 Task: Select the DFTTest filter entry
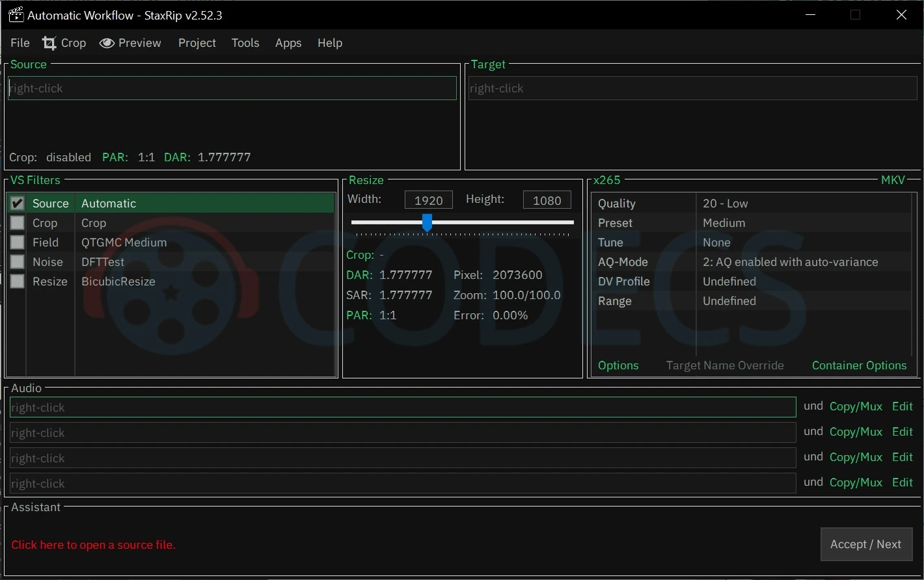pyautogui.click(x=103, y=262)
